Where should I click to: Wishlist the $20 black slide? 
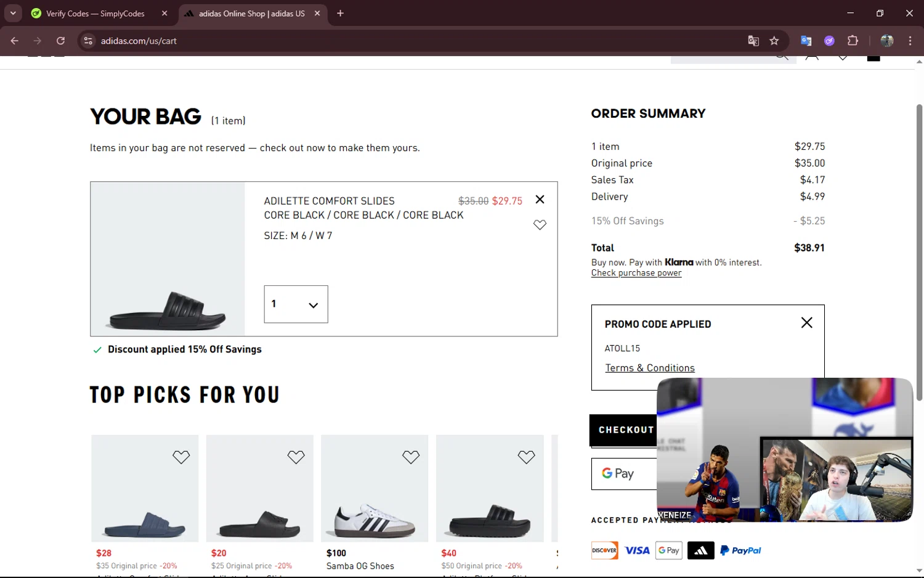[296, 457]
